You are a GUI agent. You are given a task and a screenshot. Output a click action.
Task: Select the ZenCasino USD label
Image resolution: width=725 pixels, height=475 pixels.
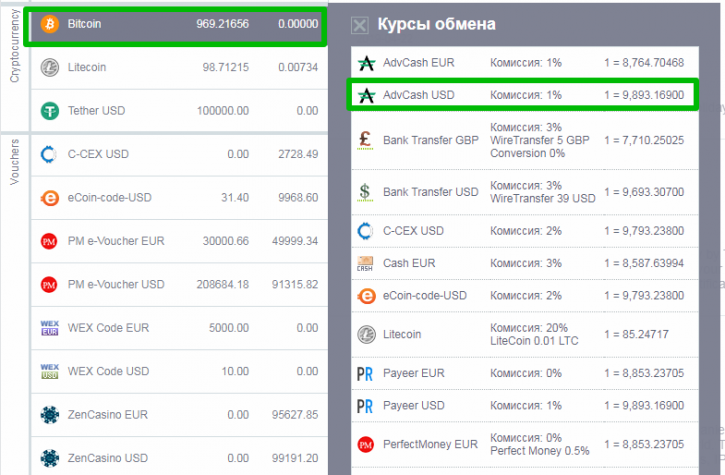coord(108,458)
